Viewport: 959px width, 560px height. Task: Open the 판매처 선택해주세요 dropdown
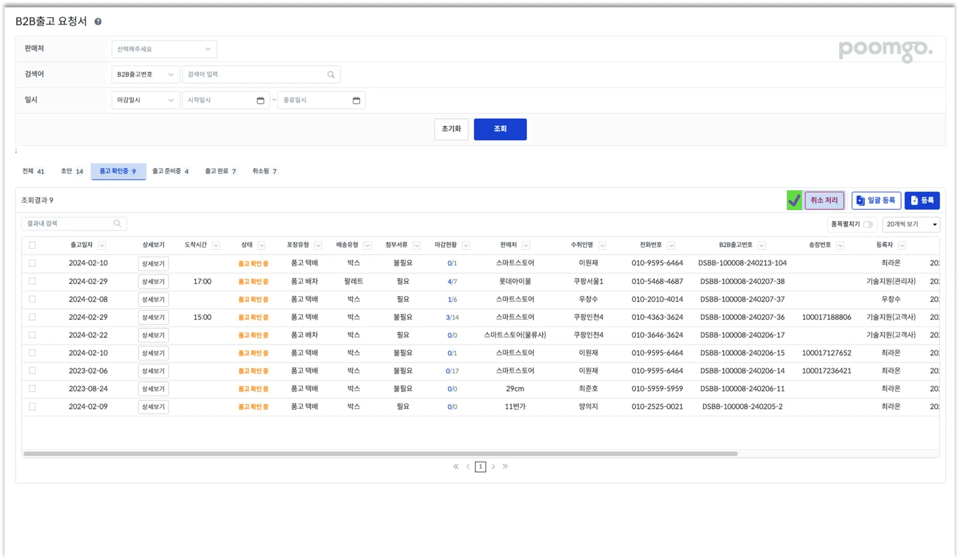(x=164, y=49)
